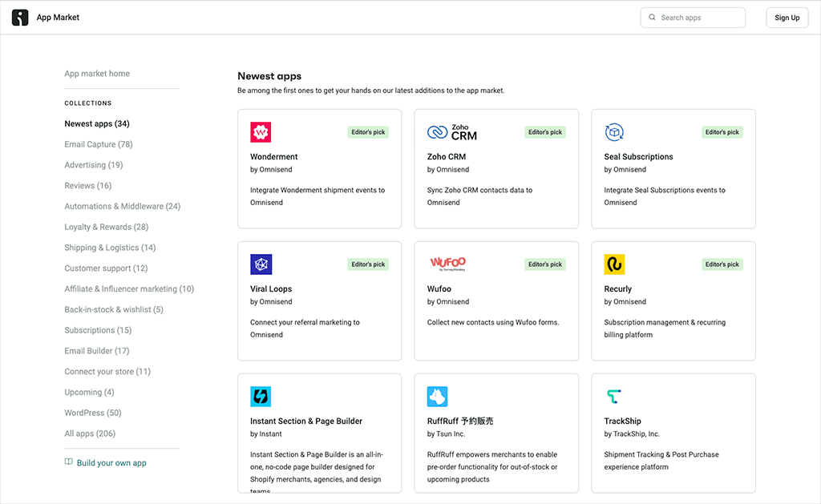Click the Wonderment app icon
The image size is (821, 504).
tap(261, 131)
